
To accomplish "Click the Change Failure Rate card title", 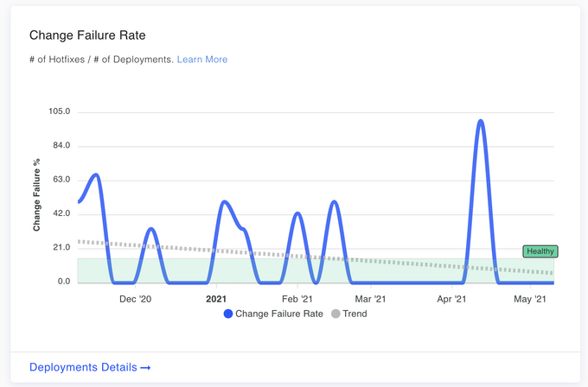I will click(87, 35).
